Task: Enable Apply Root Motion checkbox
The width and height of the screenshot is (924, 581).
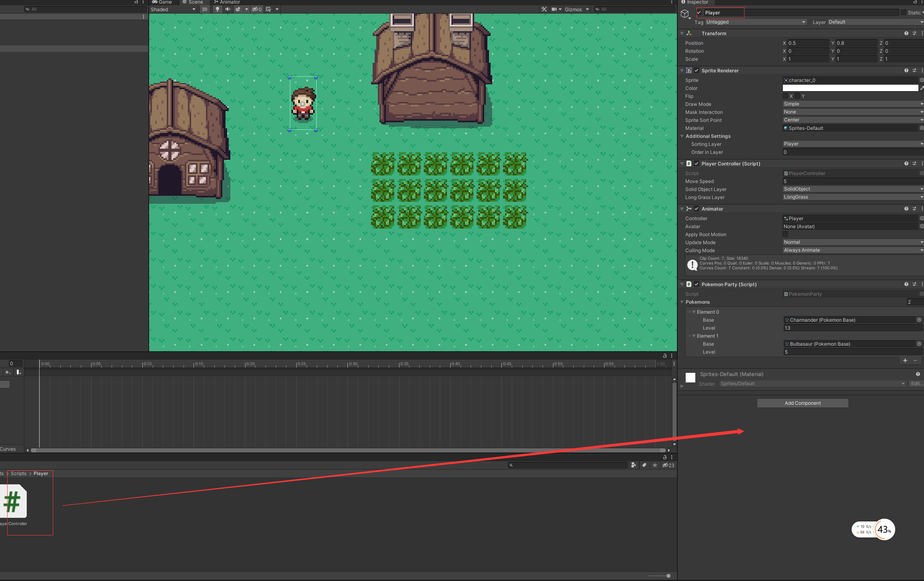Action: 785,235
